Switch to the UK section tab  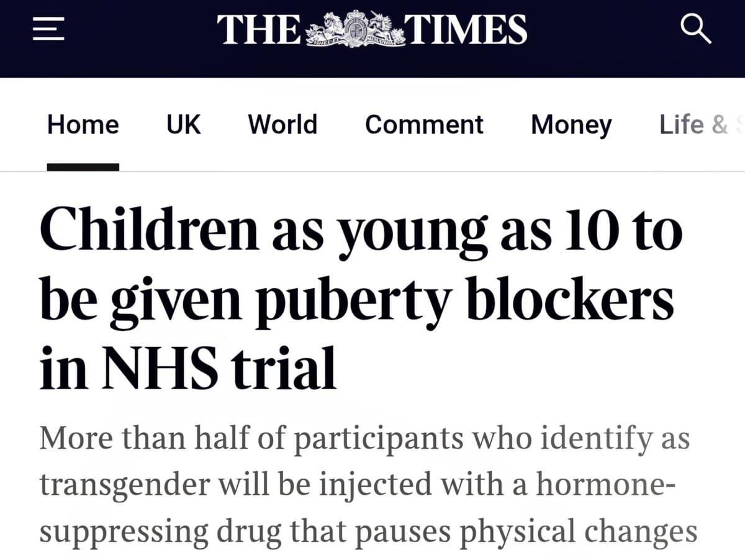coord(183,125)
